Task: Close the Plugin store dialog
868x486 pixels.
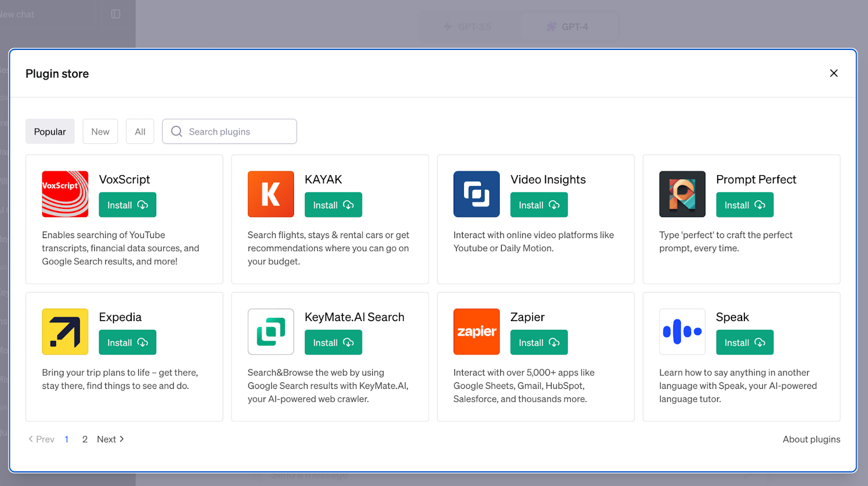Action: coord(834,73)
